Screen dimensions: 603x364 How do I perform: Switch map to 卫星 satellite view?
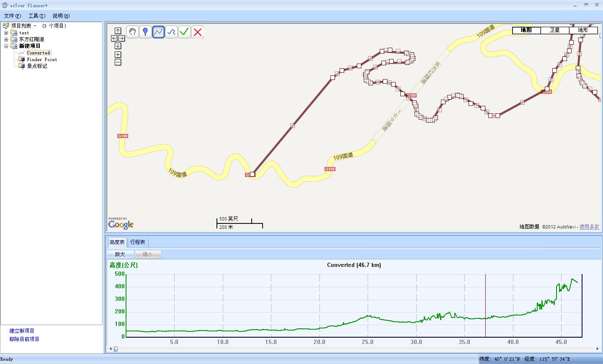pos(554,30)
